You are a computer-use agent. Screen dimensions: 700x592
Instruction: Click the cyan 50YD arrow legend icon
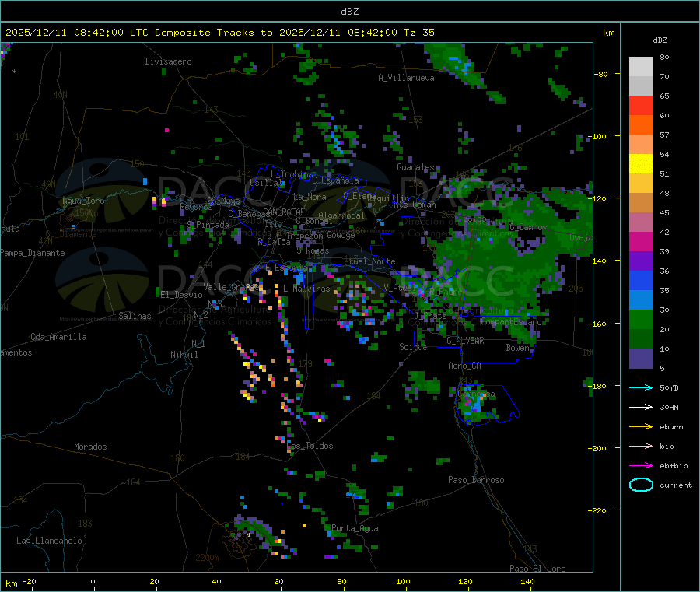pyautogui.click(x=641, y=387)
